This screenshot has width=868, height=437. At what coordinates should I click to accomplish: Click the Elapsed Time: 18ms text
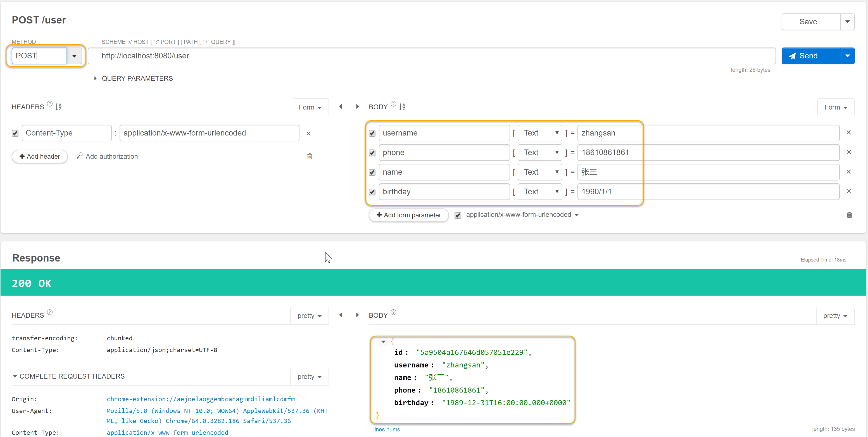pos(823,260)
